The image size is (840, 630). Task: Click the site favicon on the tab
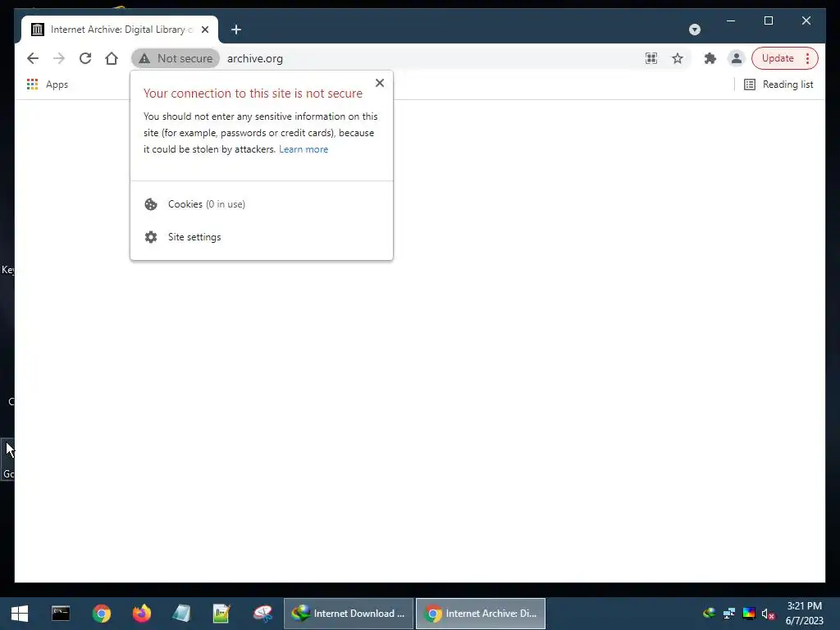(38, 30)
